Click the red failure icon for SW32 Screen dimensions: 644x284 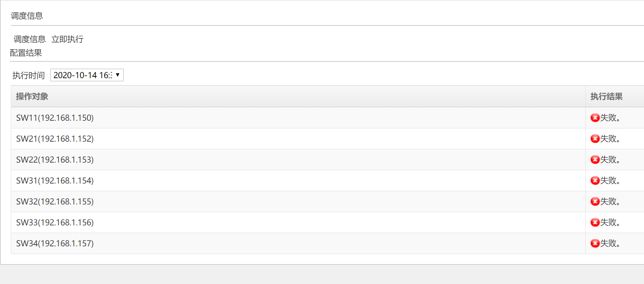pyautogui.click(x=595, y=202)
